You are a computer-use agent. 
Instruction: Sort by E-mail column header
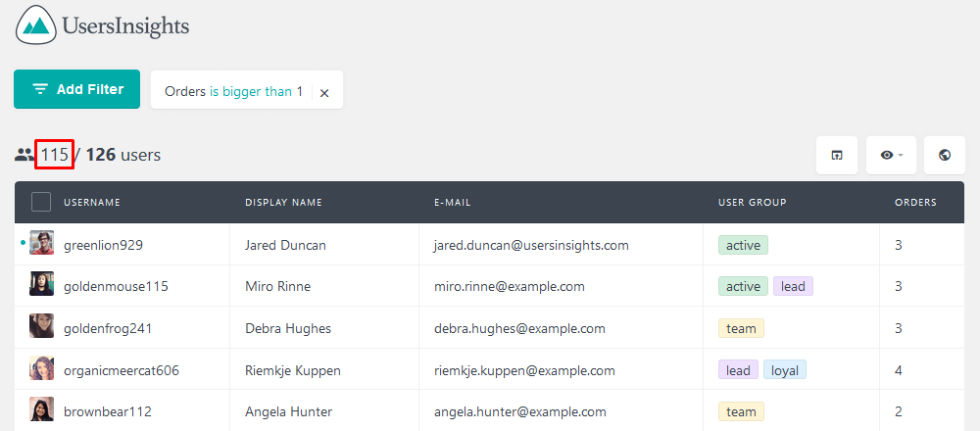tap(453, 203)
